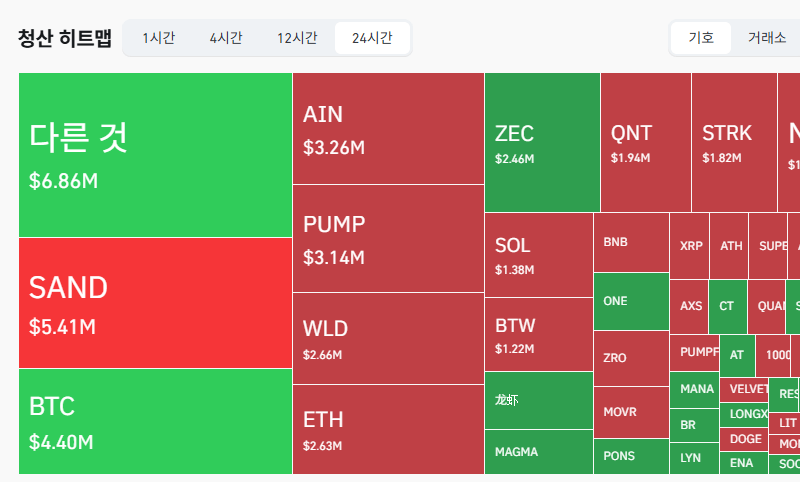Select the WLD $2.66M block

tap(388, 339)
